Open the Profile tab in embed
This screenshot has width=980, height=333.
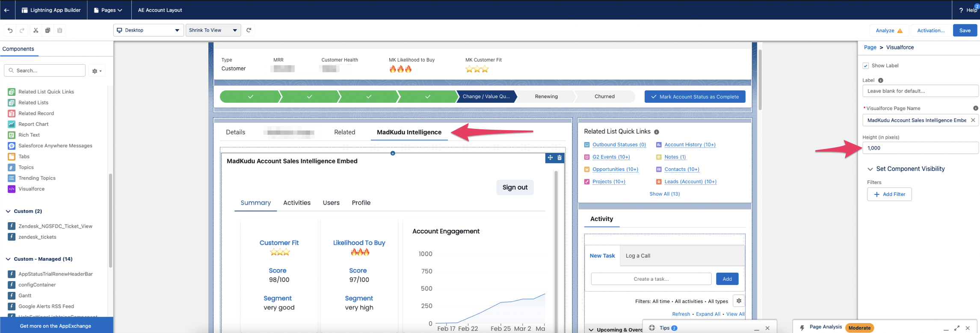(x=361, y=203)
